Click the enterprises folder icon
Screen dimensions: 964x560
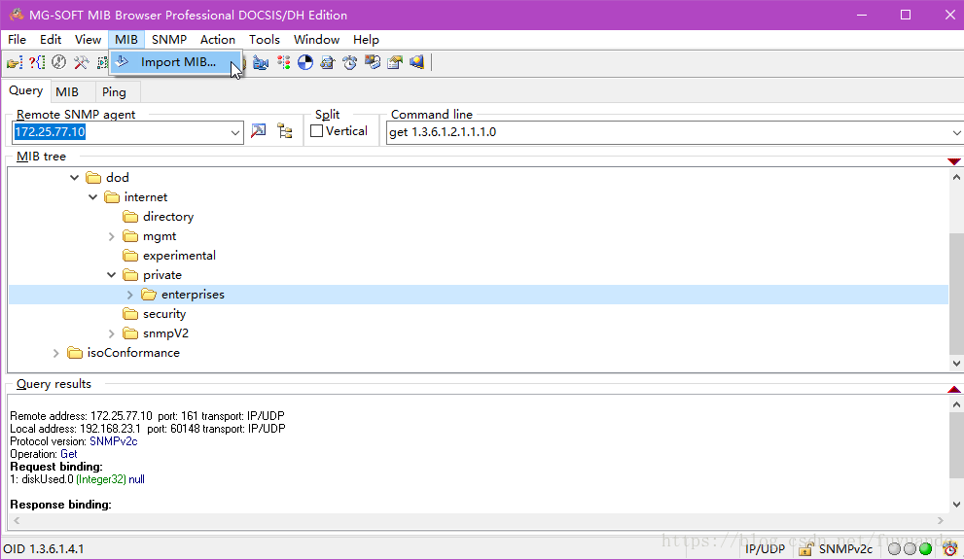point(149,295)
